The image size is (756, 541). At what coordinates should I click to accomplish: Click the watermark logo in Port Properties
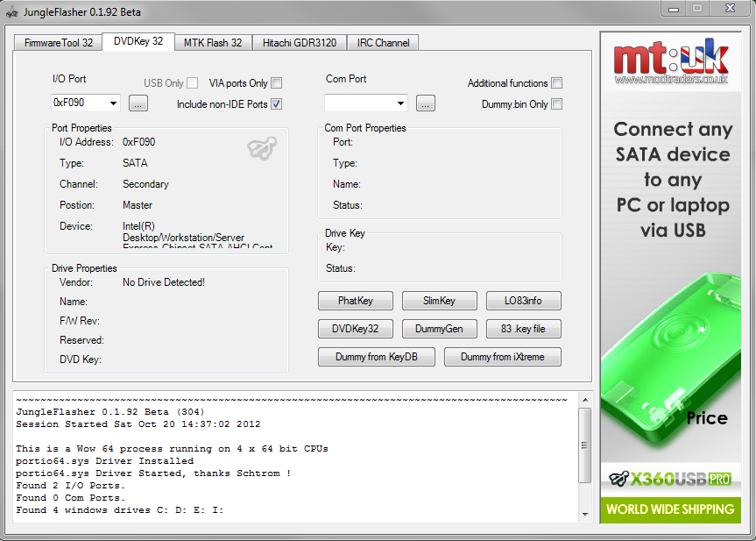click(262, 147)
